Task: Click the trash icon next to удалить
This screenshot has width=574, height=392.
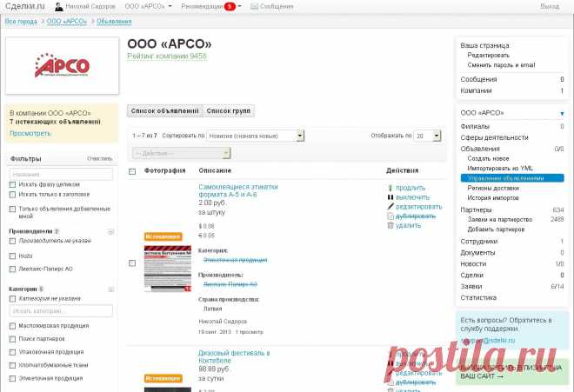Action: coord(390,225)
